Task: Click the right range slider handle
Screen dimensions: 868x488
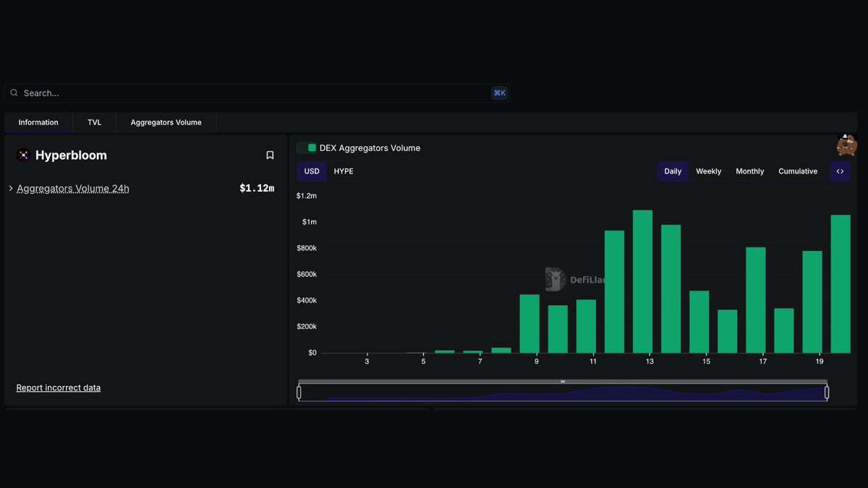Action: 827,393
